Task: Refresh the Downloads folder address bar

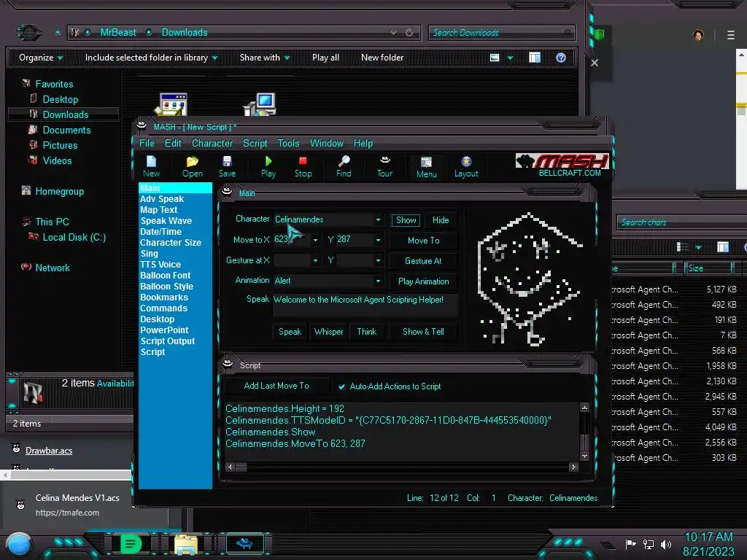Action: click(409, 32)
